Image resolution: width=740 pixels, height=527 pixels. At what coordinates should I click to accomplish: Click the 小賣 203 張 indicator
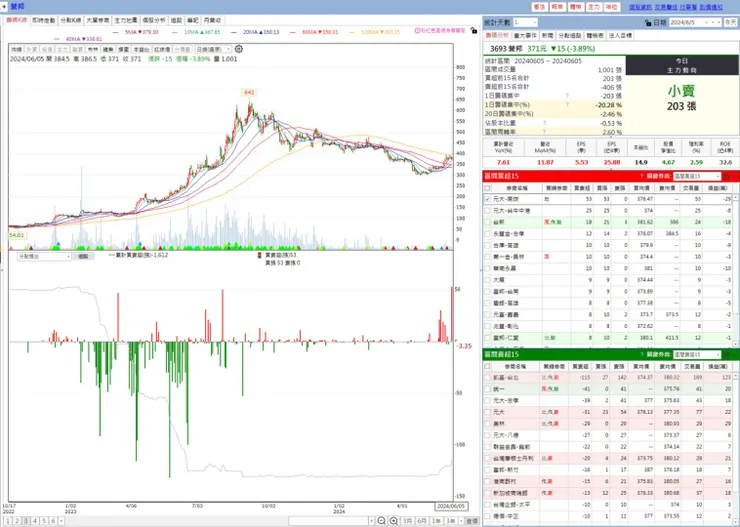click(x=681, y=98)
